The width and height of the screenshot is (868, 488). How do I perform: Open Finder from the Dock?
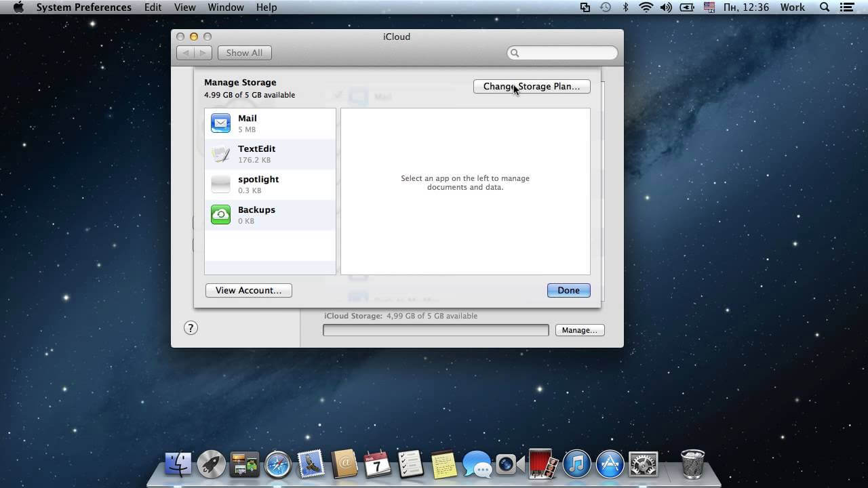(178, 465)
